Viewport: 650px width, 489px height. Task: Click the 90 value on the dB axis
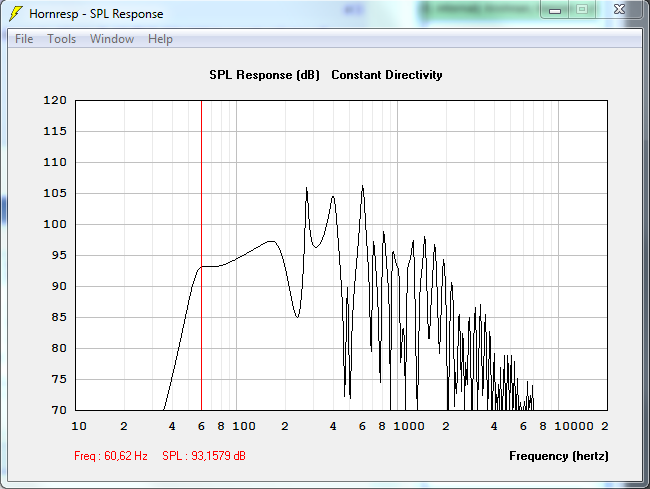pyautogui.click(x=59, y=286)
